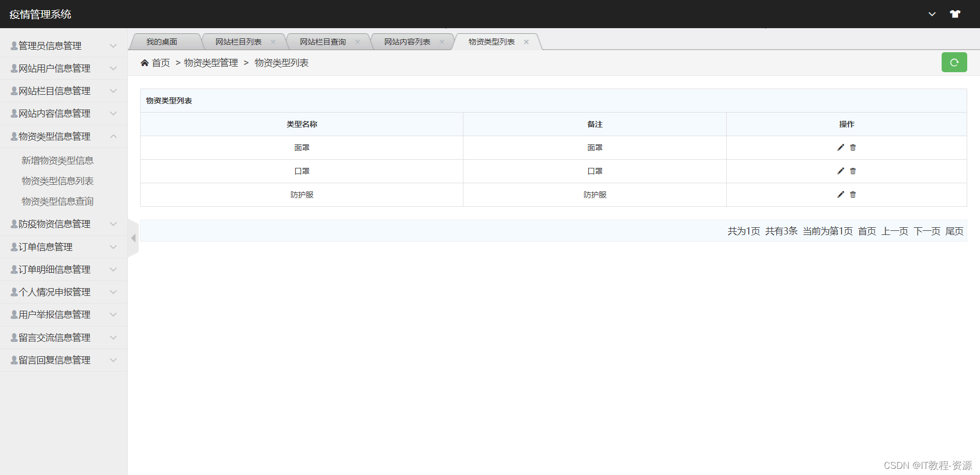The height and width of the screenshot is (475, 980).
Task: Open 物资类型信息查询 submenu item
Action: point(57,201)
